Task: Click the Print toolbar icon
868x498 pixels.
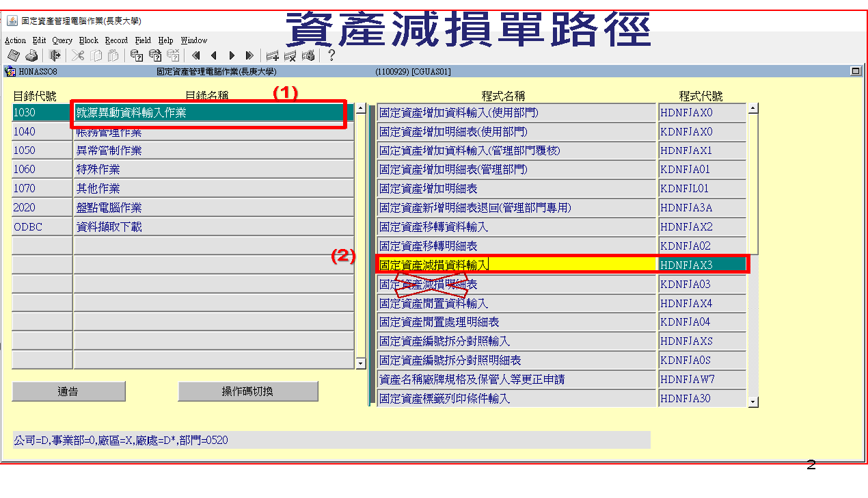Action: coord(31,55)
